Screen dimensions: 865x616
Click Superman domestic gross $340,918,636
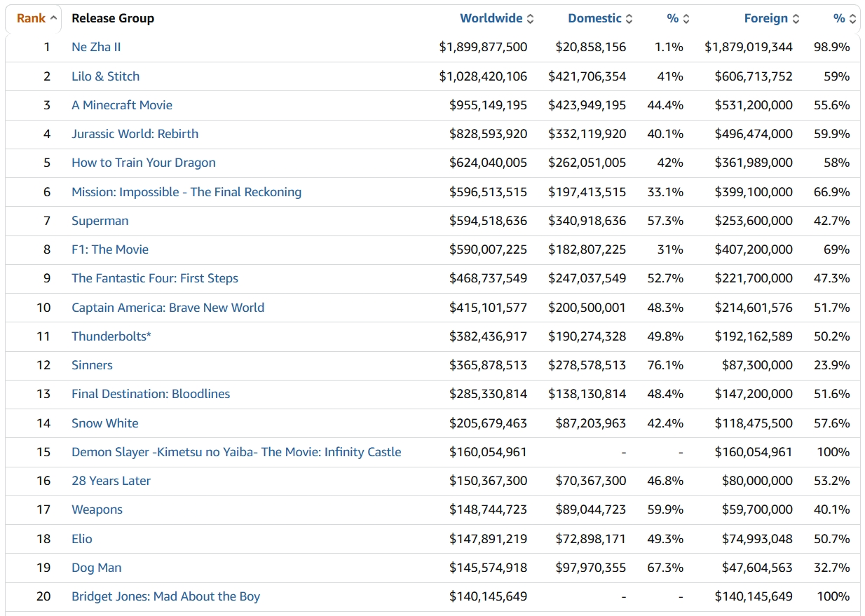tap(587, 221)
